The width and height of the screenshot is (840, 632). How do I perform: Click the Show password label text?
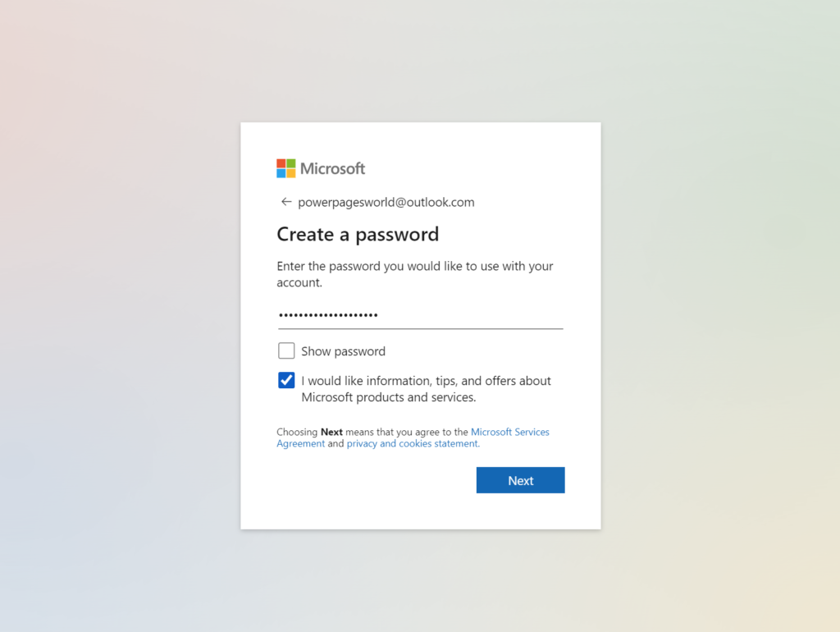344,351
